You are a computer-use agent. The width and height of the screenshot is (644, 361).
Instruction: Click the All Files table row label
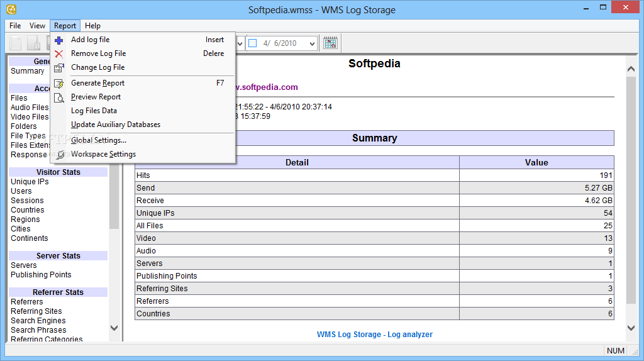pos(150,226)
